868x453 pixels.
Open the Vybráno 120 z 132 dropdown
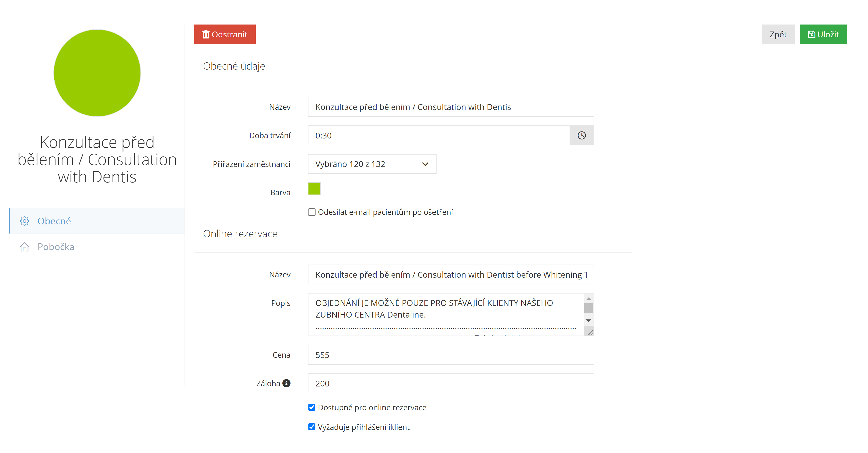click(372, 164)
